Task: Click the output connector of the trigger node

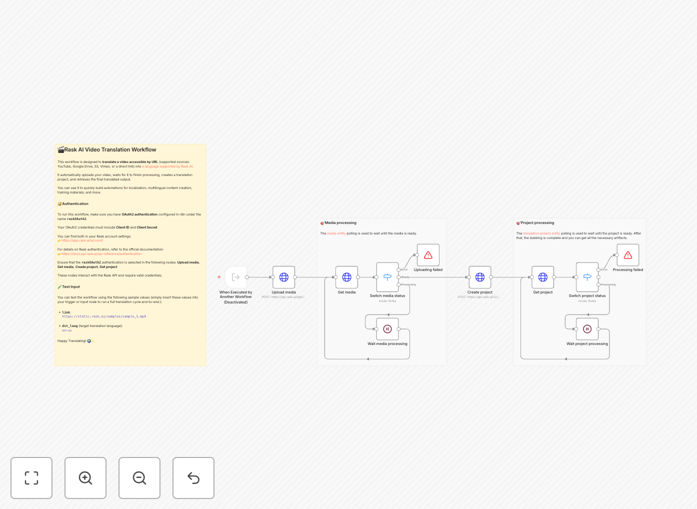Action: 247,277
